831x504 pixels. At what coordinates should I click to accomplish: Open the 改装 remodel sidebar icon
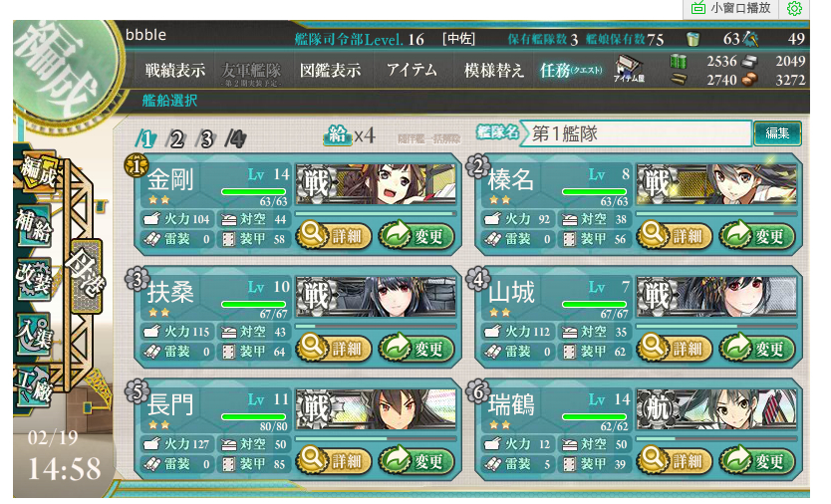pos(34,279)
